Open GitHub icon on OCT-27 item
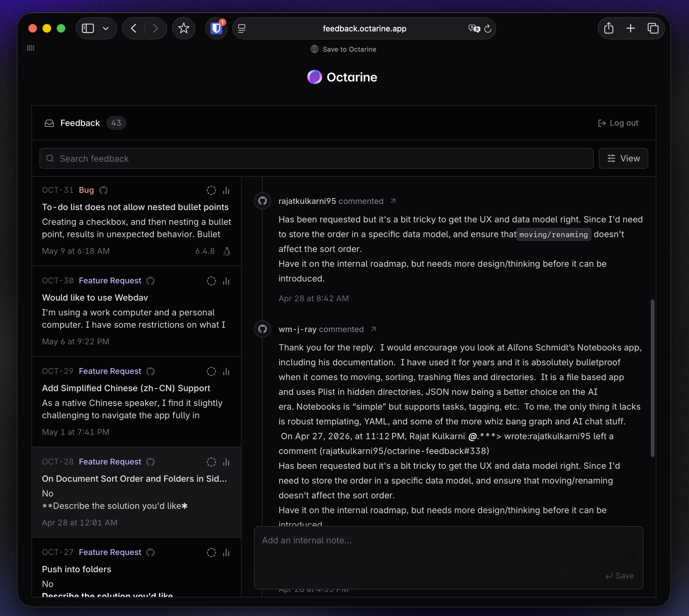The width and height of the screenshot is (689, 616). point(151,553)
